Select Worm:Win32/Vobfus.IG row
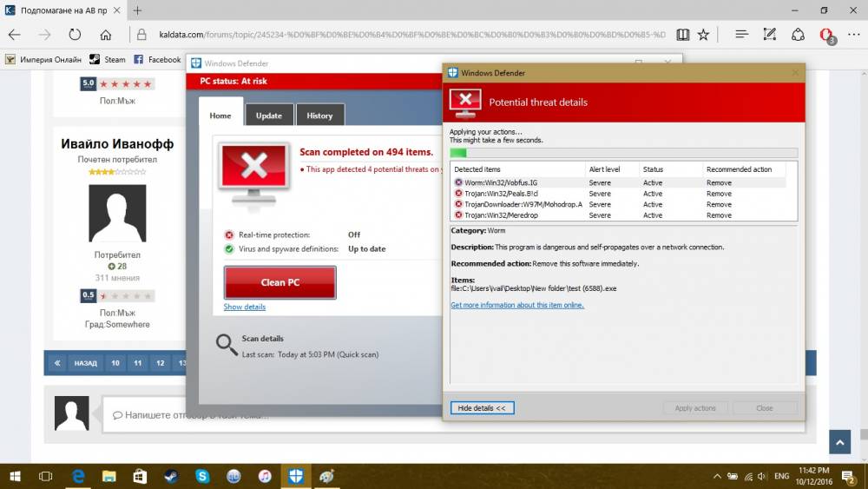Image resolution: width=868 pixels, height=489 pixels. click(620, 182)
